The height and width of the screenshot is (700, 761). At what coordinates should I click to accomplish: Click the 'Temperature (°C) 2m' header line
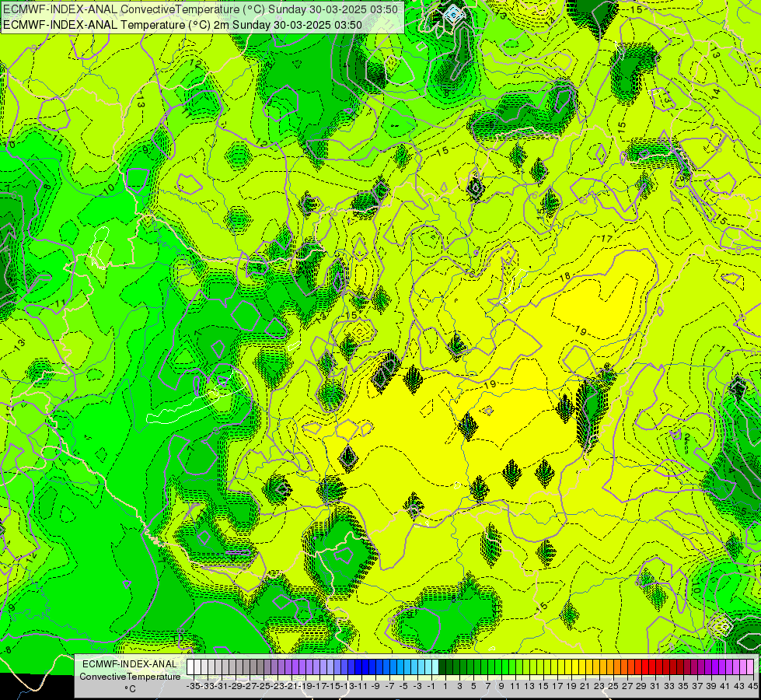(183, 25)
